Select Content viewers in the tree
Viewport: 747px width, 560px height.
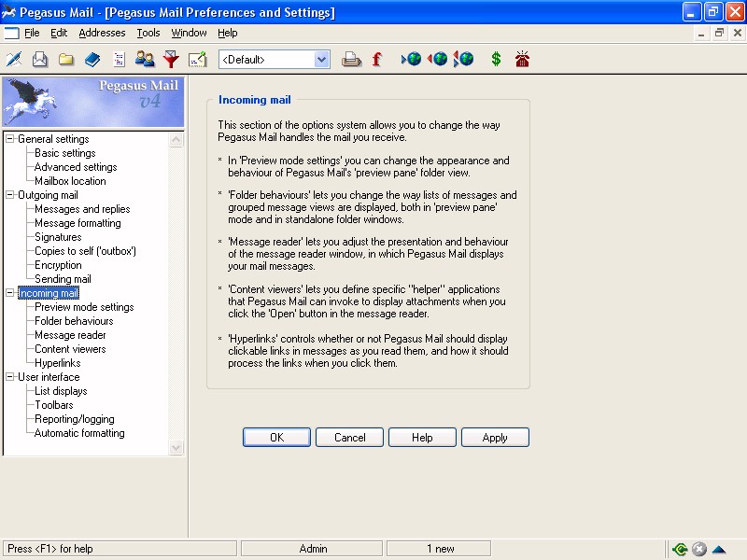click(71, 349)
